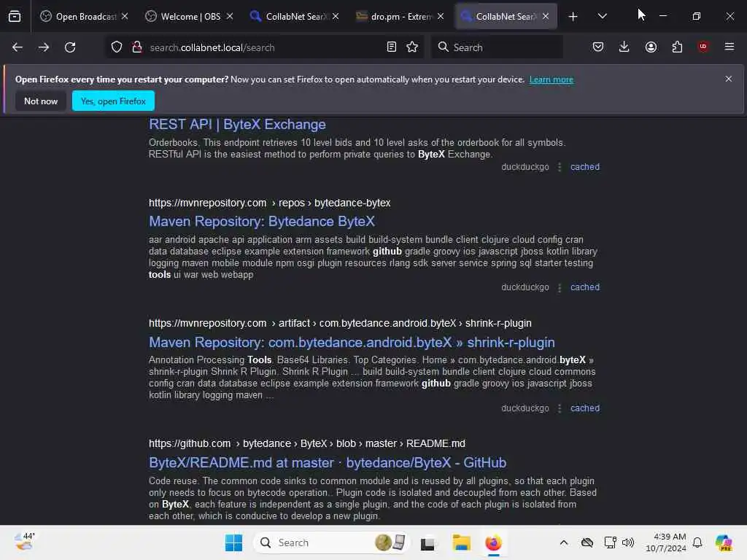Open Firefox account menu
This screenshot has width=747, height=560.
651,47
